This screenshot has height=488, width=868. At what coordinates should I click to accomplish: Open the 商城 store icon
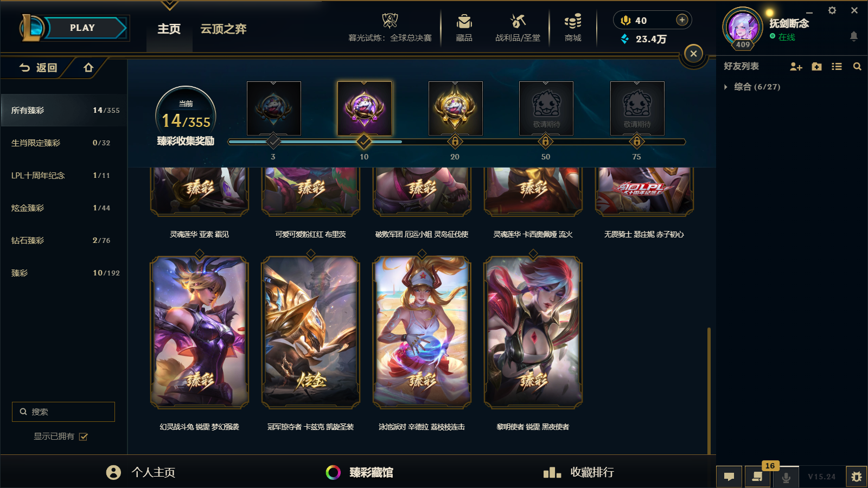pyautogui.click(x=573, y=22)
